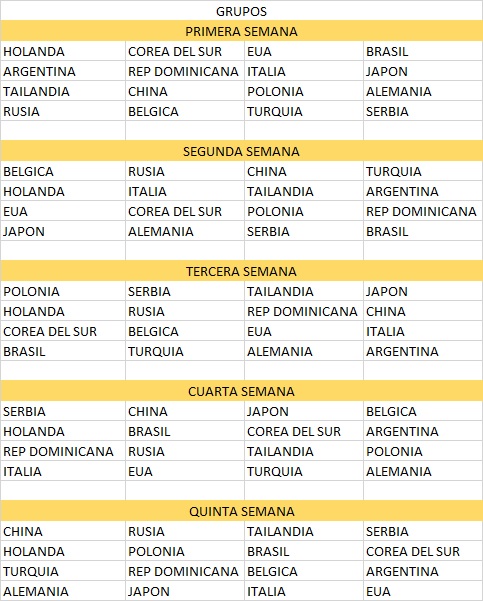483x601 pixels.
Task: Click ITALIA cell in Tercera Semana
Action: [x=423, y=331]
